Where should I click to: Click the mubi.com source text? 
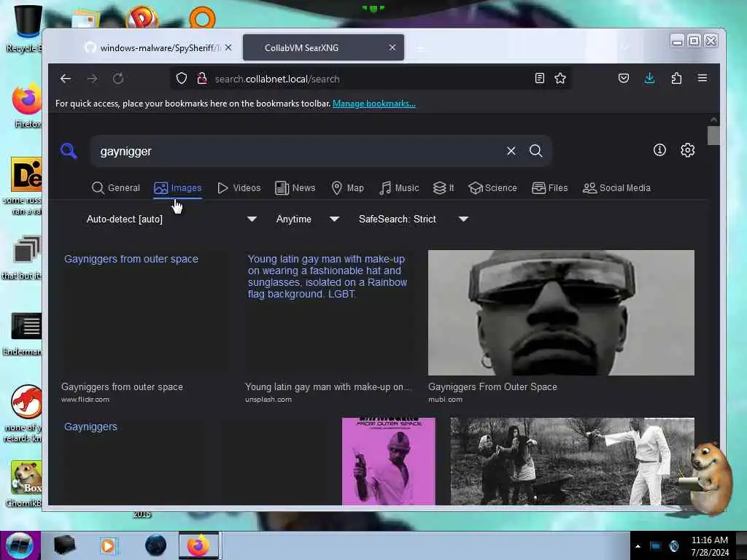(x=445, y=400)
